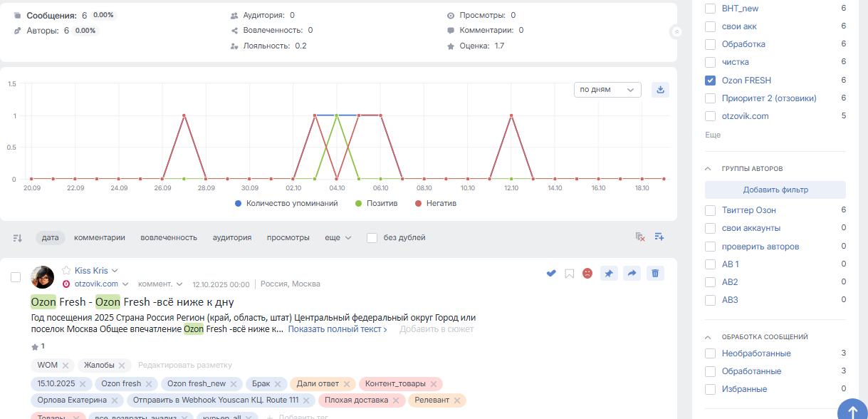
Task: Check the свои акк filter checkbox
Action: tap(710, 26)
